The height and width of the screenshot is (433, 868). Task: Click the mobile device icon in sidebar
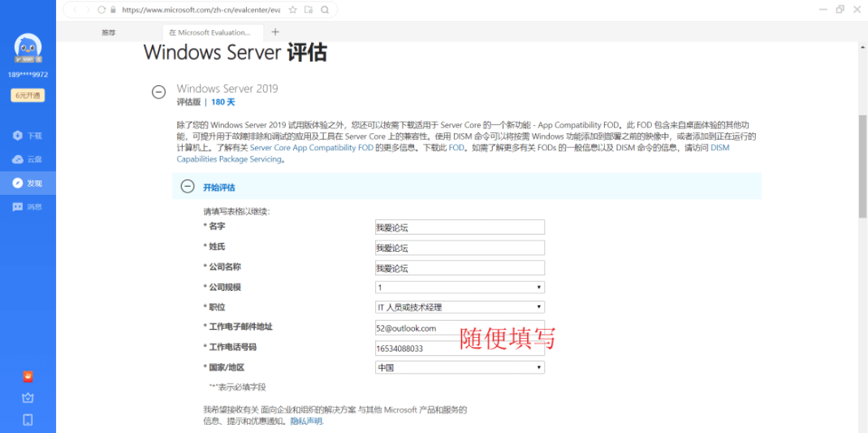[28, 419]
